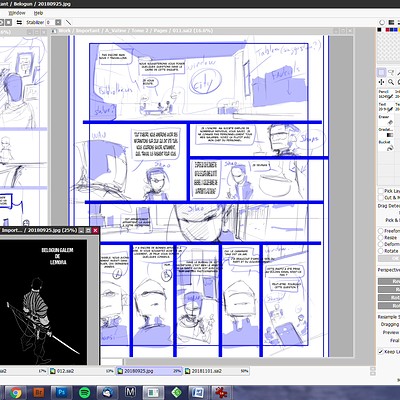Close the floating 20180925.jpg reference window

pos(95,230)
